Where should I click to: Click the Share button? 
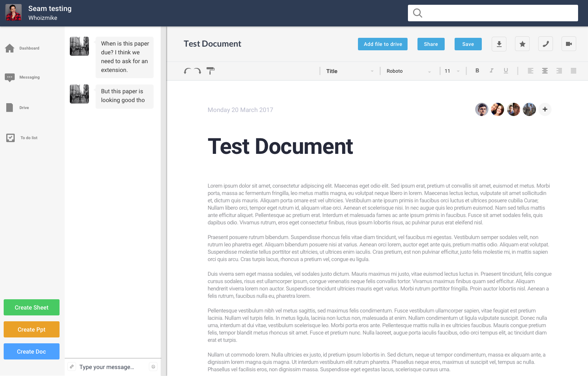tap(431, 44)
